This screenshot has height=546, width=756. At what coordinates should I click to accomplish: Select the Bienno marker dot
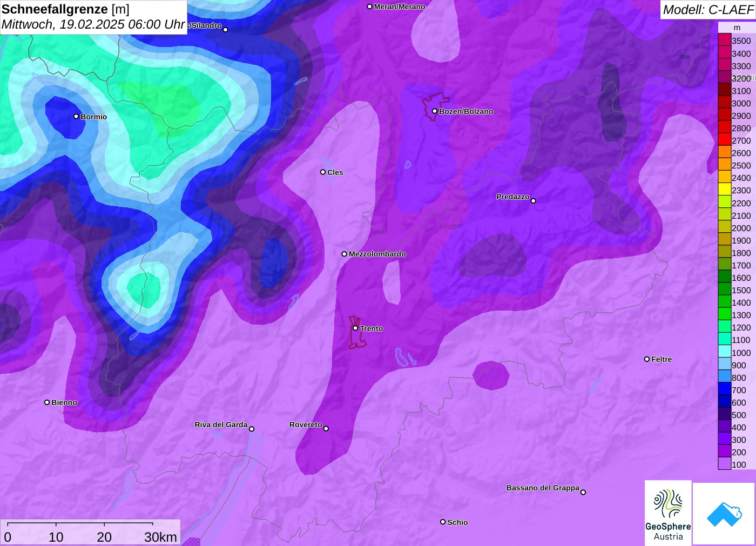point(47,402)
